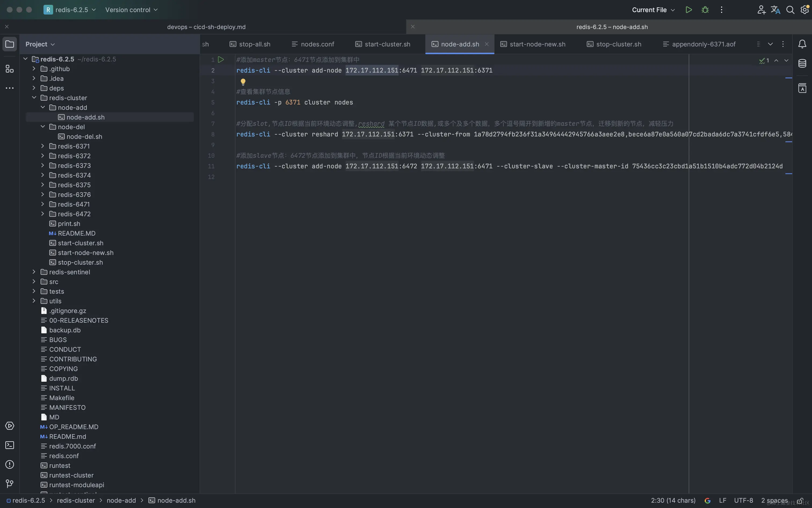812x508 pixels.
Task: Click the yellow intention lightbulb on line 3
Action: click(x=243, y=82)
